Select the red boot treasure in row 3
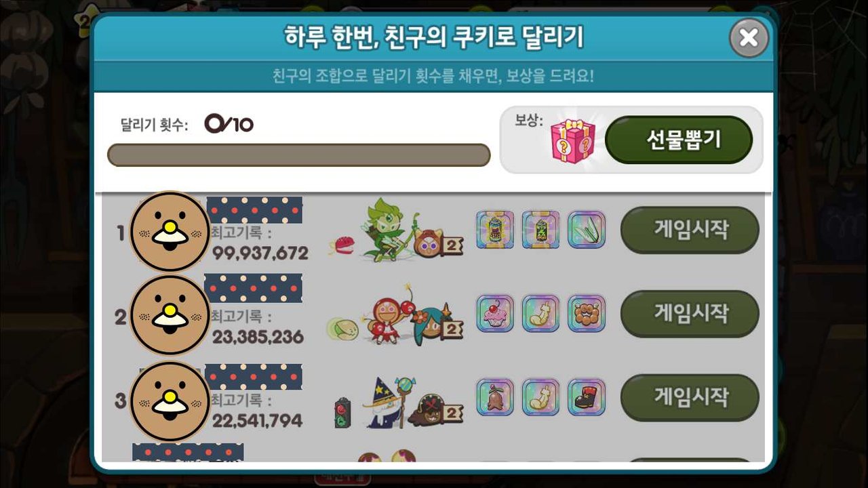The width and height of the screenshot is (868, 488). point(586,397)
